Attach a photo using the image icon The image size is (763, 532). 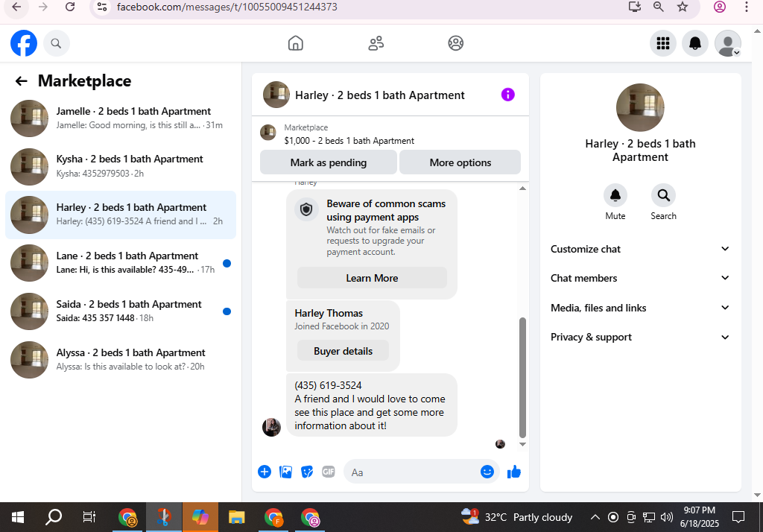285,472
